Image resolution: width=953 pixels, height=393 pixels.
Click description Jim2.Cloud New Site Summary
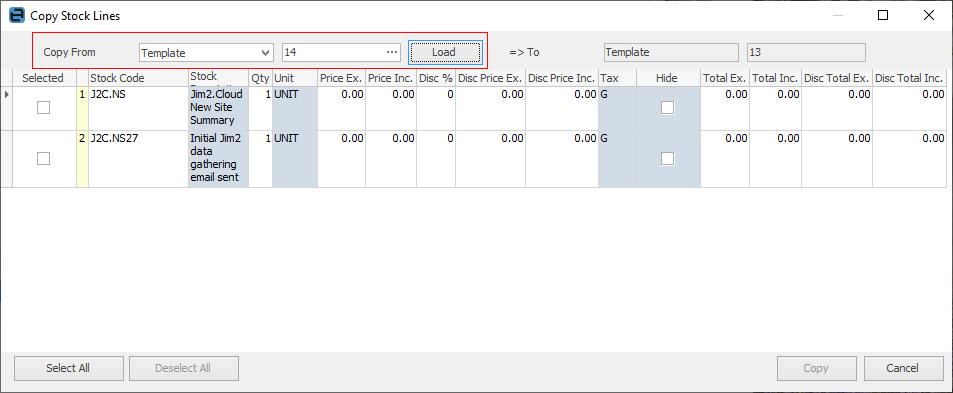coord(219,108)
